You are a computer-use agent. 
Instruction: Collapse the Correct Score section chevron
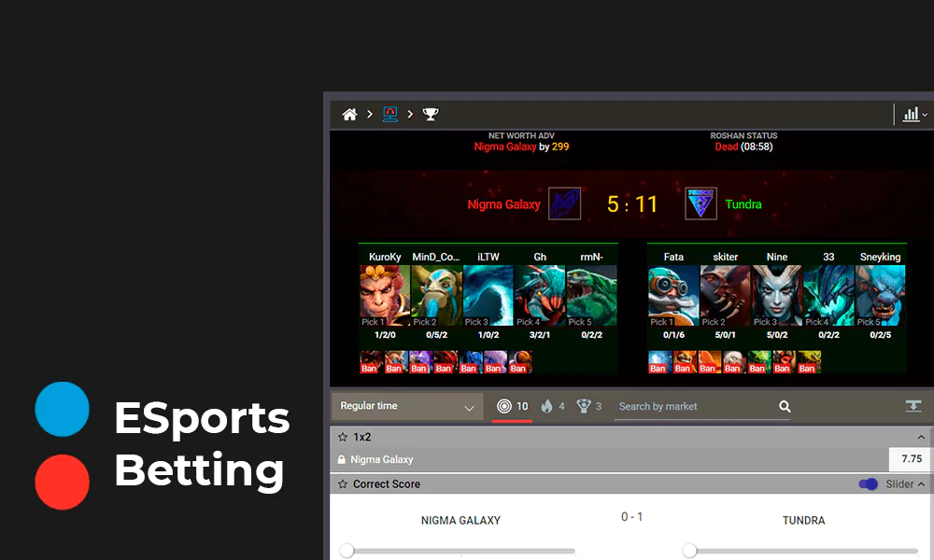pyautogui.click(x=920, y=483)
